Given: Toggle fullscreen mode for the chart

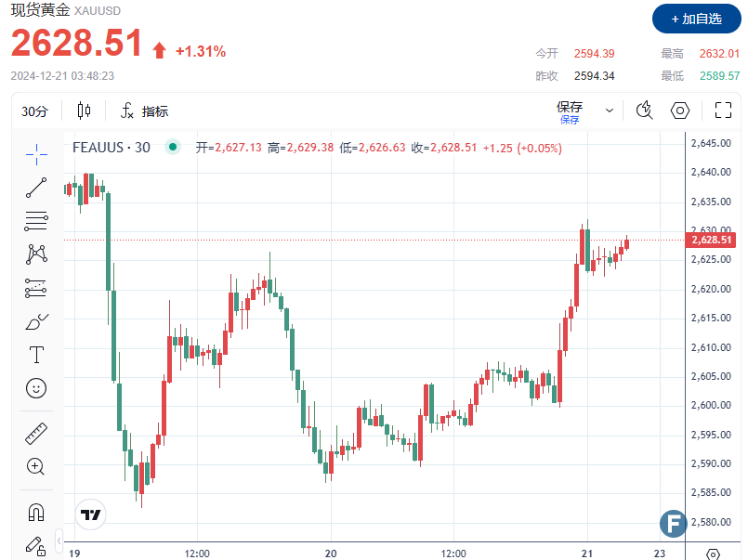Looking at the screenshot, I should pyautogui.click(x=723, y=111).
